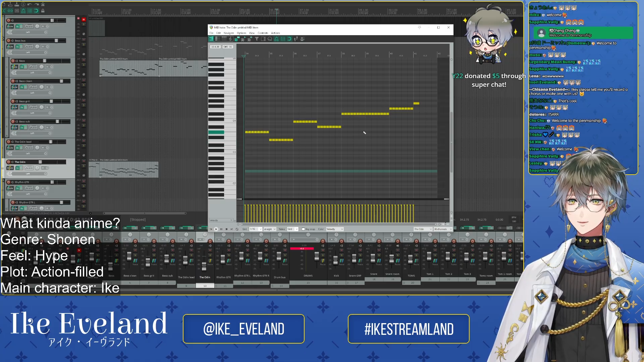Open Route for Bass clean track

(14, 87)
